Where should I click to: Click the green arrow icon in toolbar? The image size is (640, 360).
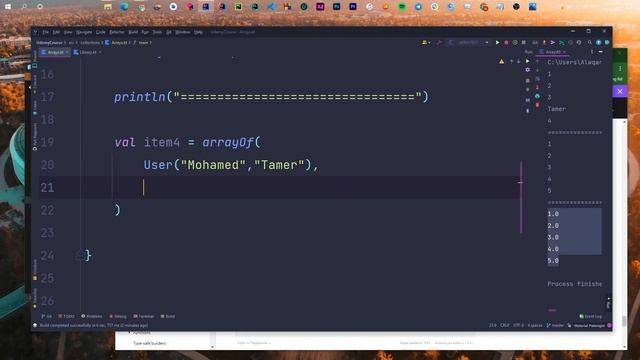coord(562,42)
